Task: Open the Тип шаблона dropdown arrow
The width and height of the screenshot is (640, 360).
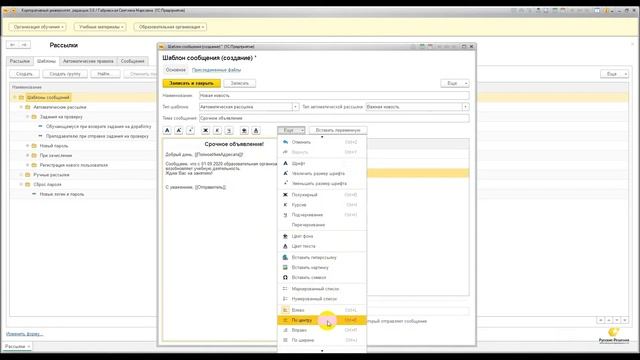Action: pyautogui.click(x=295, y=107)
